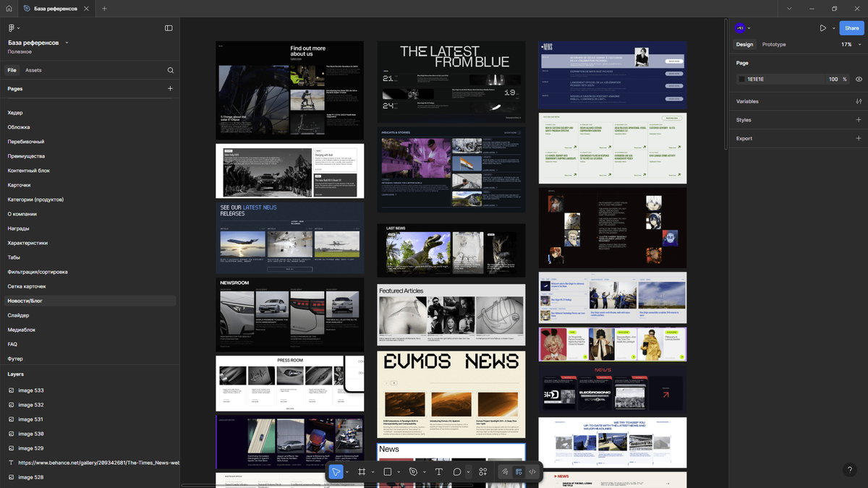Collapse the sidebar using panel icon

pos(169,28)
